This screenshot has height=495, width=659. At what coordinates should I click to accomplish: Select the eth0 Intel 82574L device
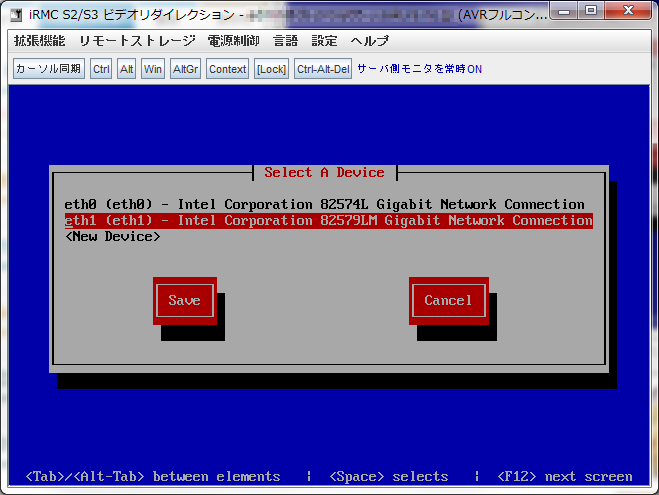pyautogui.click(x=324, y=204)
